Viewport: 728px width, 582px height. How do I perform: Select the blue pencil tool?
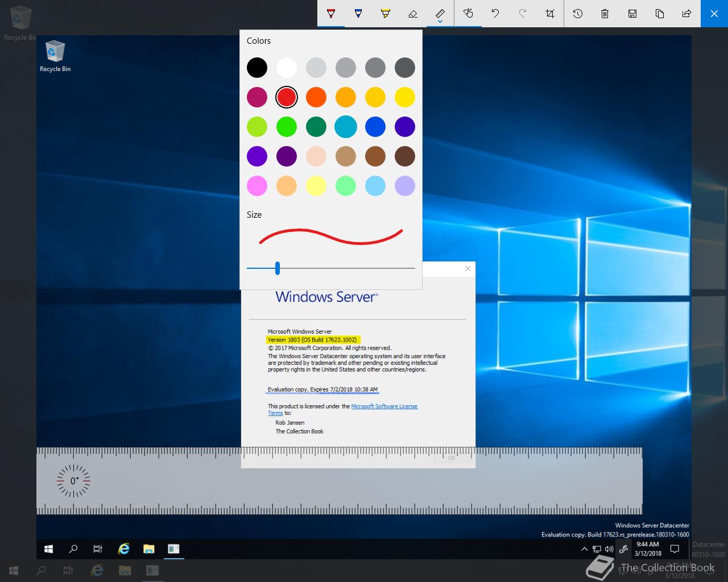[358, 13]
